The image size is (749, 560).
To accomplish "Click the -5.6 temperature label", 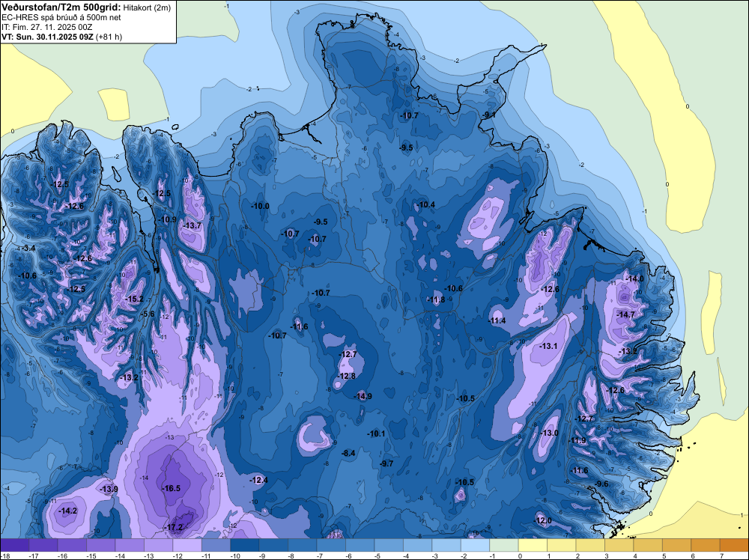I will (x=148, y=314).
